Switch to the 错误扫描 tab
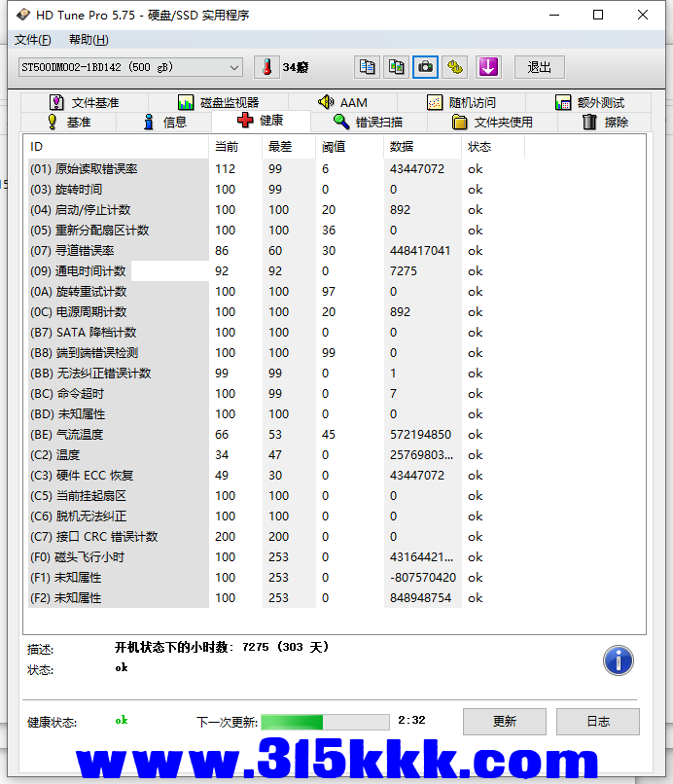This screenshot has height=784, width=673. [367, 122]
